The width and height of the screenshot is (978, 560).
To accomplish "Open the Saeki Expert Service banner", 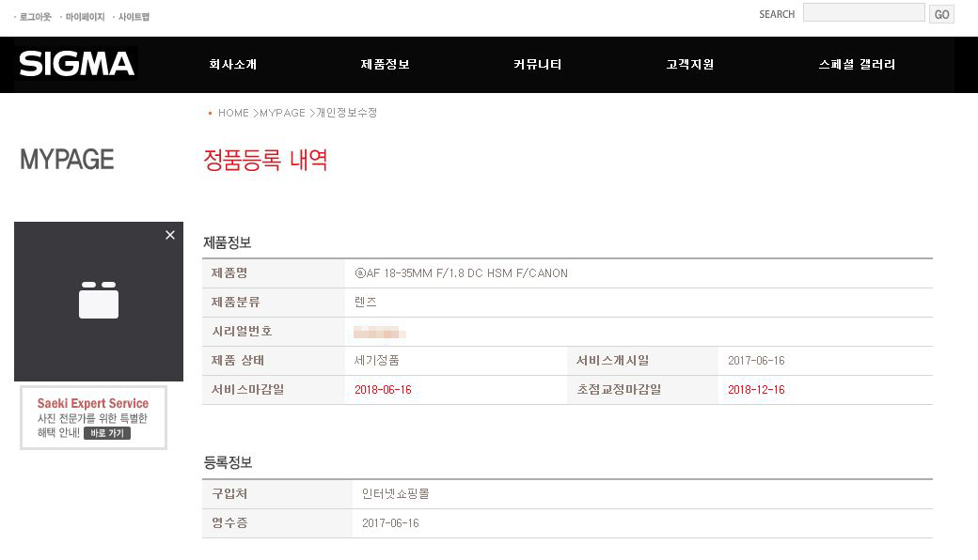I will click(93, 417).
